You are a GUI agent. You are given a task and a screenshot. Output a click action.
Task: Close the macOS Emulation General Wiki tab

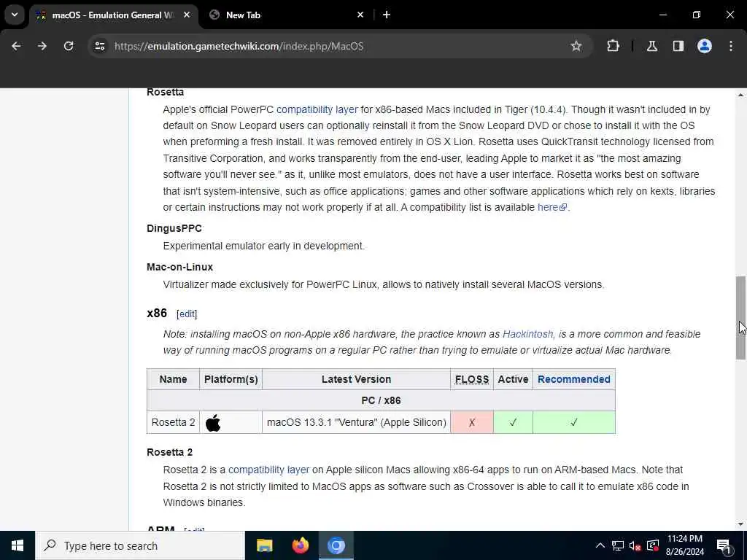(187, 15)
